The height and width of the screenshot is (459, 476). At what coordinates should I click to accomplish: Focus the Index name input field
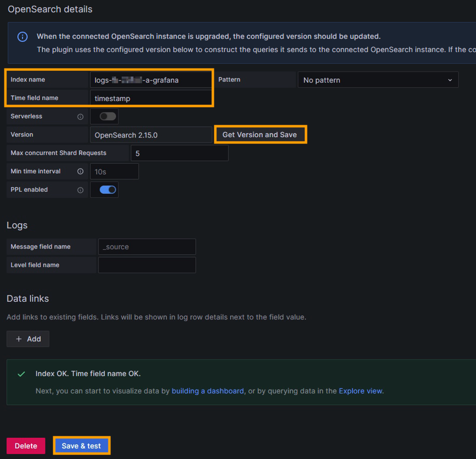click(151, 80)
